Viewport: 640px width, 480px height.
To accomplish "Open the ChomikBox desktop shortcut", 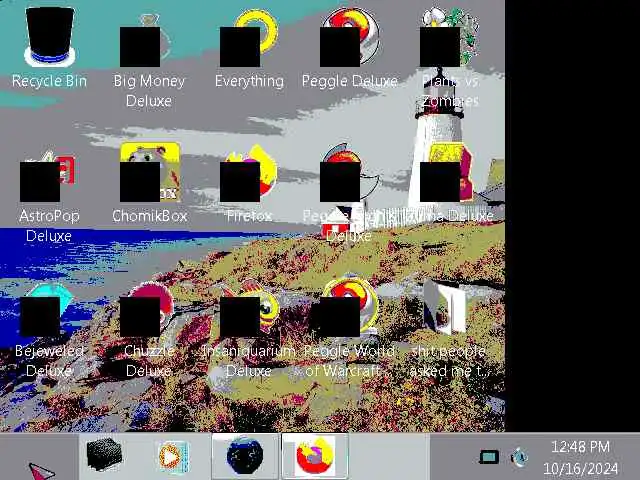I will pos(150,172).
